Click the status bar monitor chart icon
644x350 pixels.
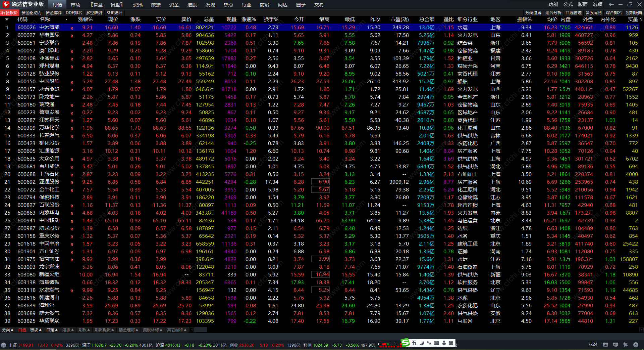[x=615, y=345]
